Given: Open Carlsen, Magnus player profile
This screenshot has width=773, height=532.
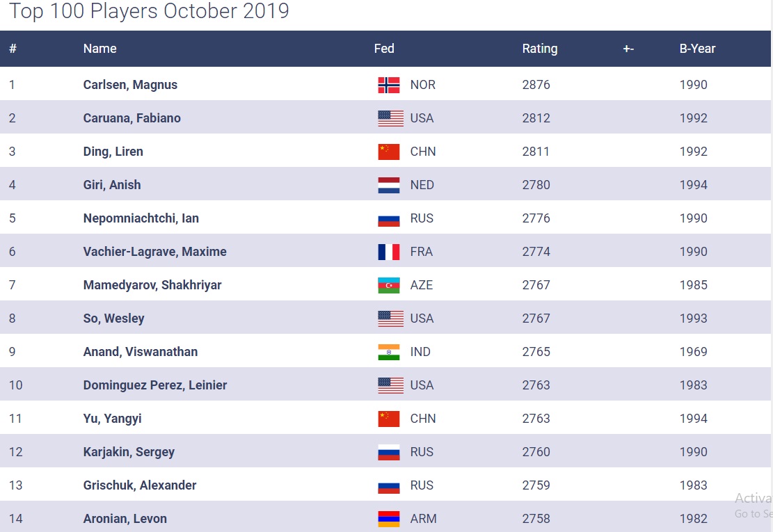Looking at the screenshot, I should click(x=130, y=85).
